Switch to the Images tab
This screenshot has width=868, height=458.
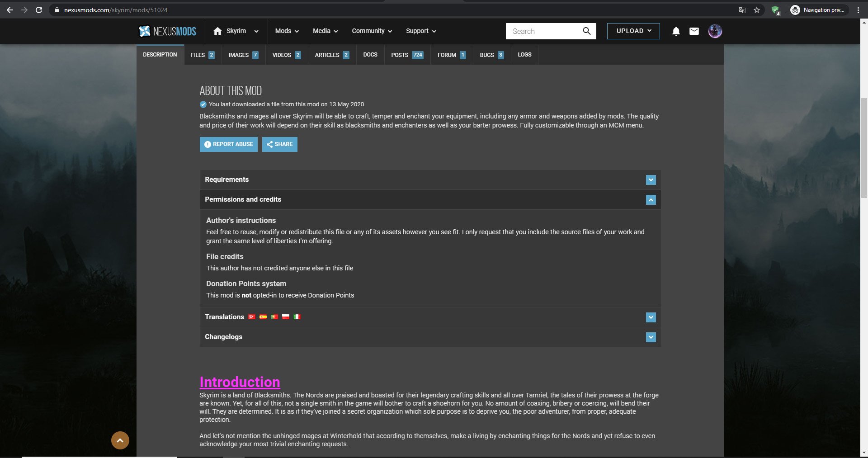pyautogui.click(x=244, y=55)
